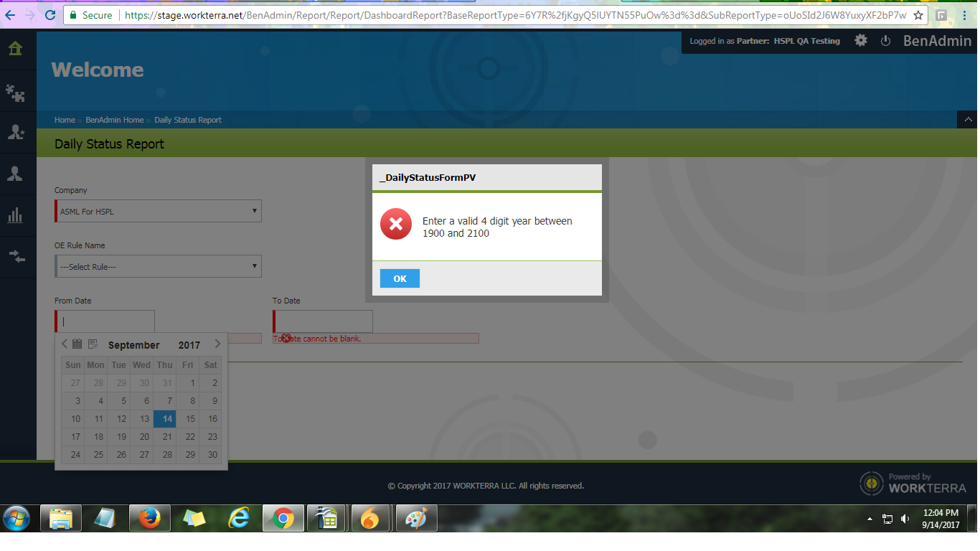The height and width of the screenshot is (551, 980).
Task: Go to previous month in calendar
Action: (65, 344)
